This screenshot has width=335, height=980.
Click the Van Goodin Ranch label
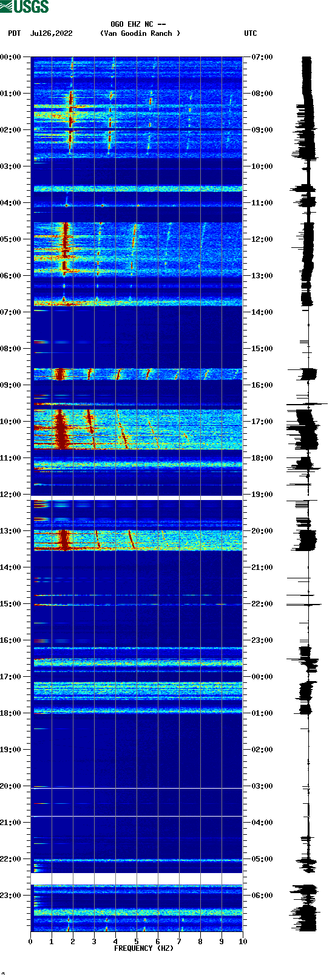pyautogui.click(x=140, y=33)
